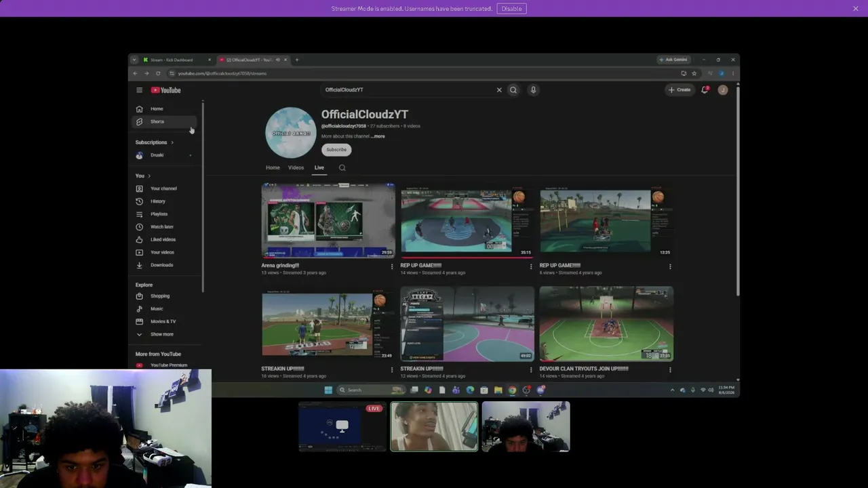Dismiss the Streamer Mode banner
Viewport: 868px width, 488px height.
[x=856, y=9]
